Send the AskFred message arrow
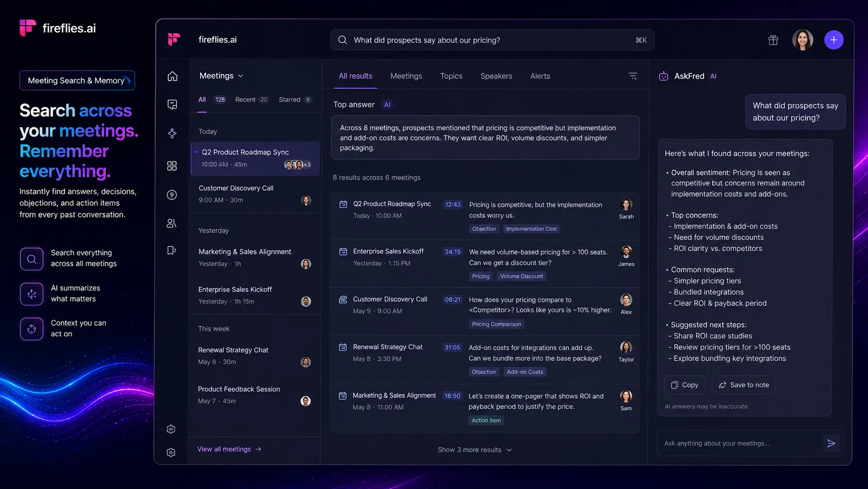Screen dimensions: 868x489 (831, 443)
